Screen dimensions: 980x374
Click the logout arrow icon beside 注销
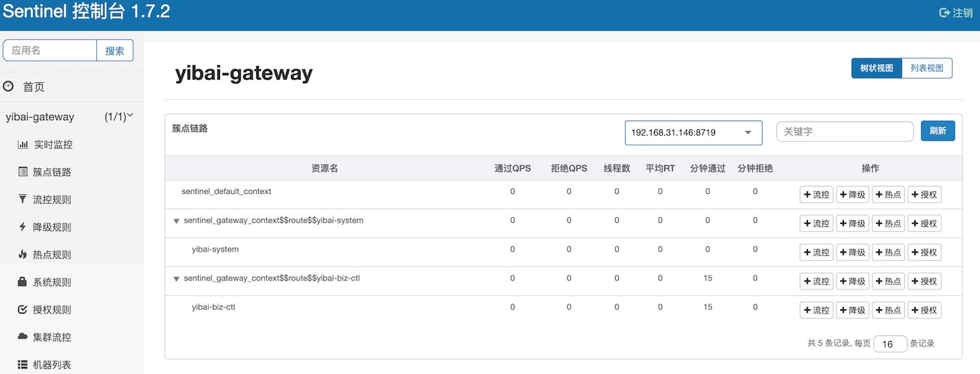tap(944, 13)
